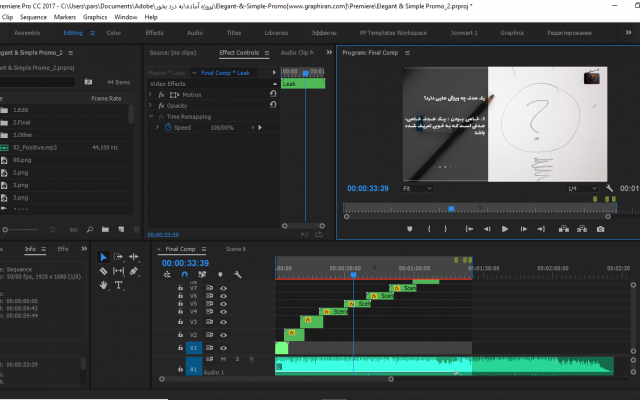Open Editing workspace menu icon
The height and width of the screenshot is (400, 640).
(x=93, y=33)
